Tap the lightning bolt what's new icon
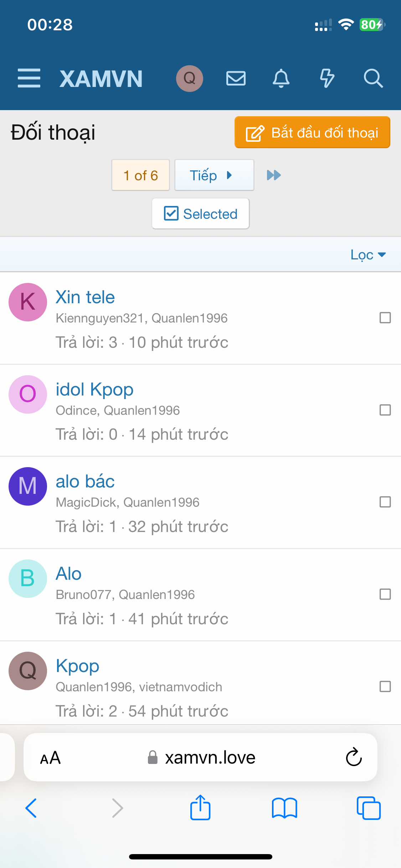 pos(327,78)
